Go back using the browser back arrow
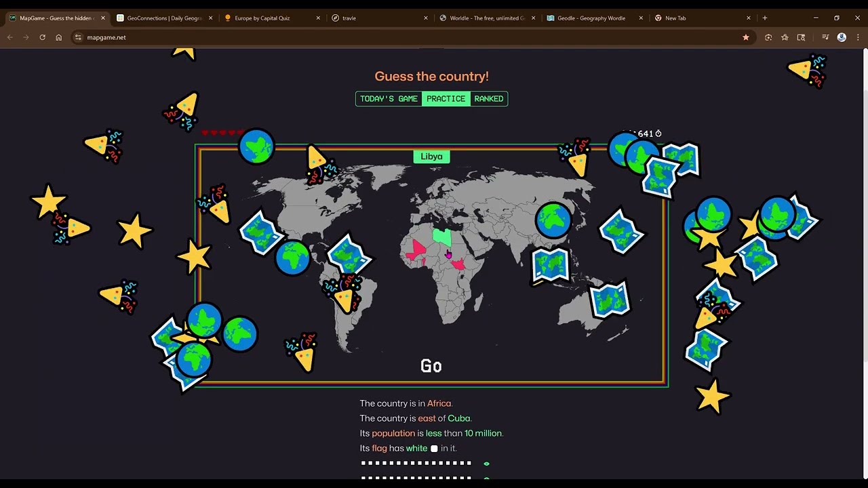This screenshot has width=868, height=488. (10, 37)
